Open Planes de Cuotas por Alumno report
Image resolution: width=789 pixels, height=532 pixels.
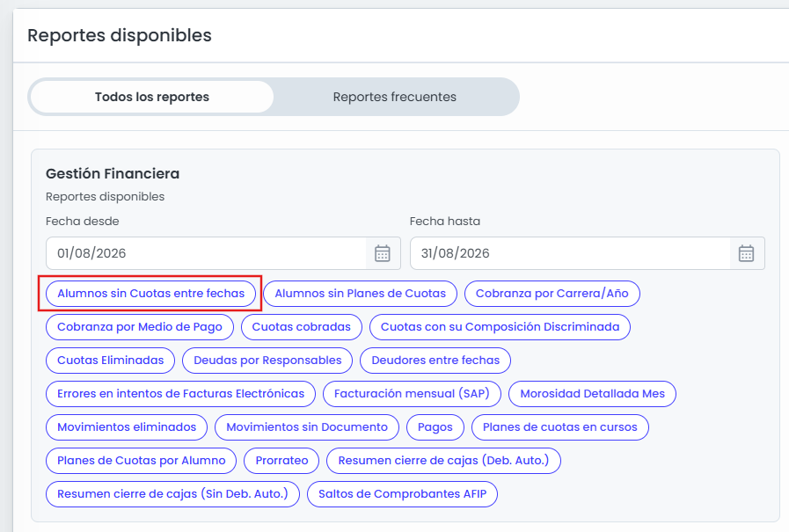coord(142,461)
